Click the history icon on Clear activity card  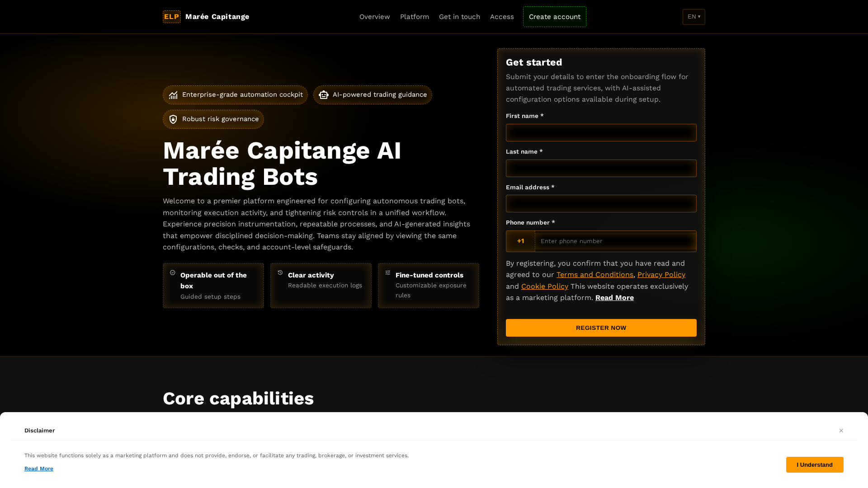tap(280, 272)
